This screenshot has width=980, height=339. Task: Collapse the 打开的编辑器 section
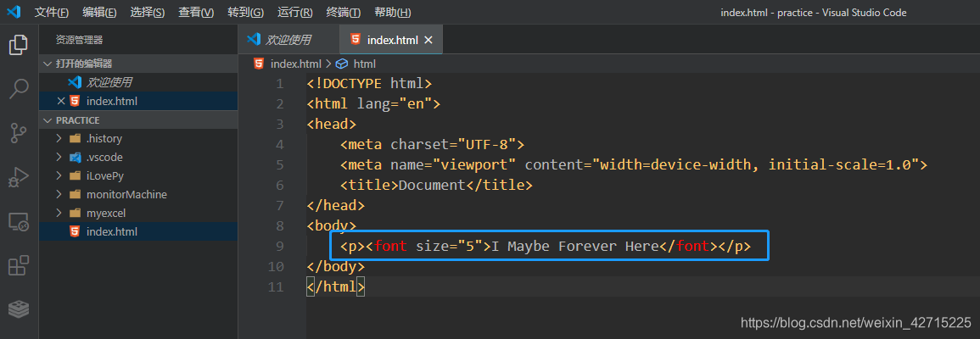pos(138,64)
